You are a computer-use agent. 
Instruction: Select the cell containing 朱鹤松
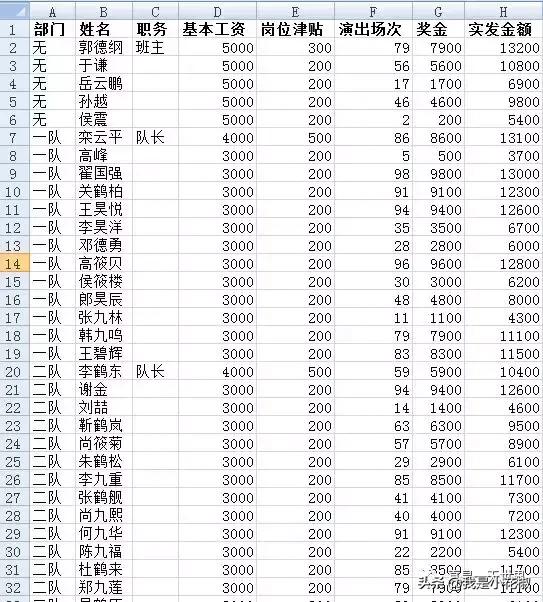[x=104, y=461]
